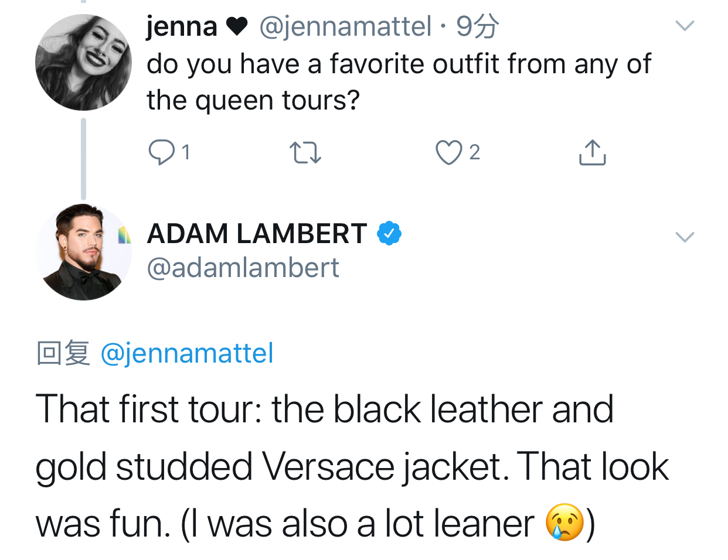
Task: Click Adam Lambert's blue verified badge
Action: pyautogui.click(x=389, y=234)
